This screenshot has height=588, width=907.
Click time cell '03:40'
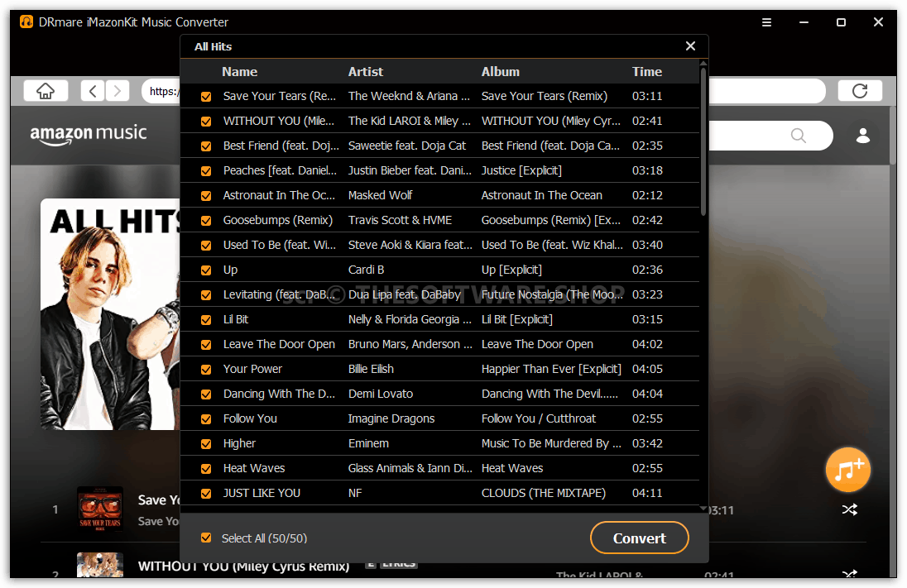[647, 245]
